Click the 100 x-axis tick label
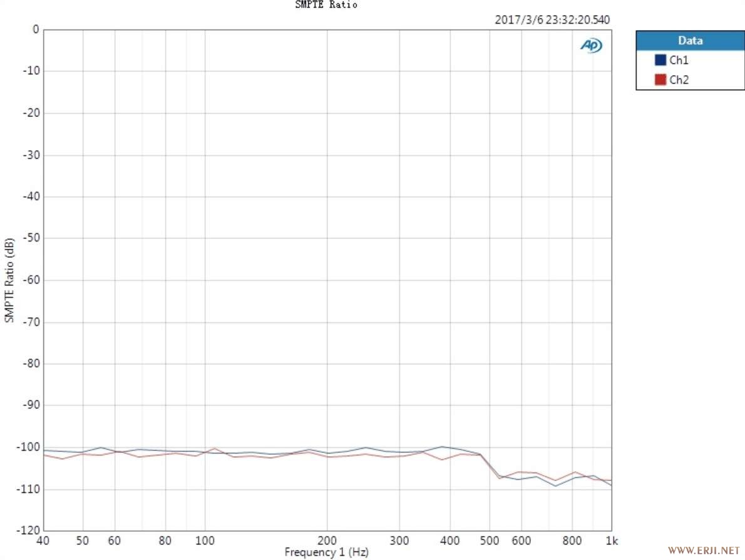The height and width of the screenshot is (560, 745). (x=205, y=541)
